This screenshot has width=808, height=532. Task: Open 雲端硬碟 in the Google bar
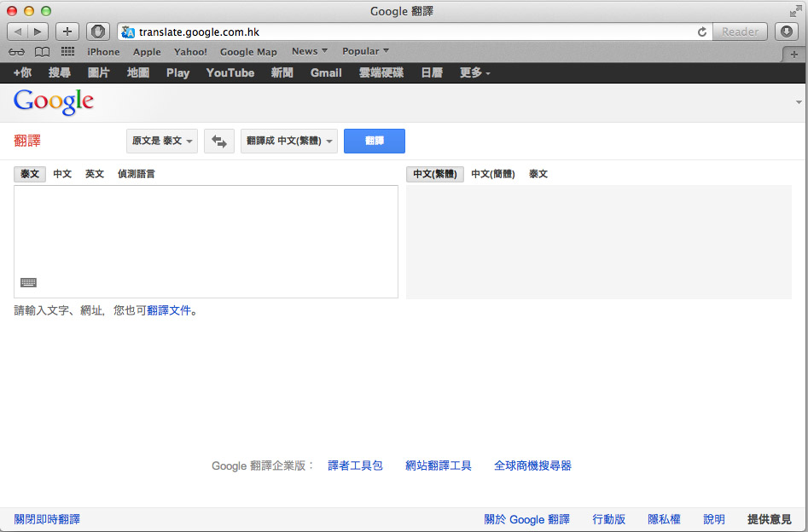point(381,72)
